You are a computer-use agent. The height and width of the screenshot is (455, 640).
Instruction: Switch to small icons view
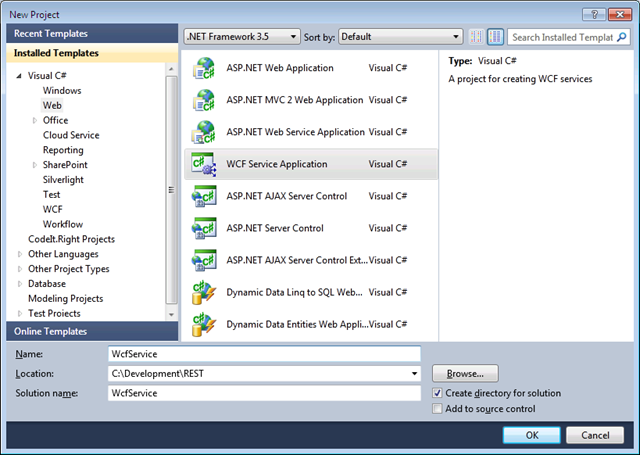[476, 37]
